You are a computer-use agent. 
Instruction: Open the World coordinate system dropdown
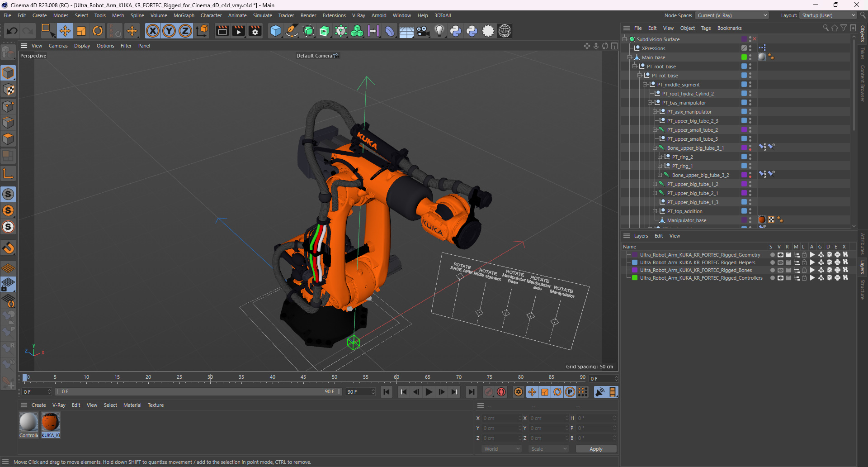point(502,449)
